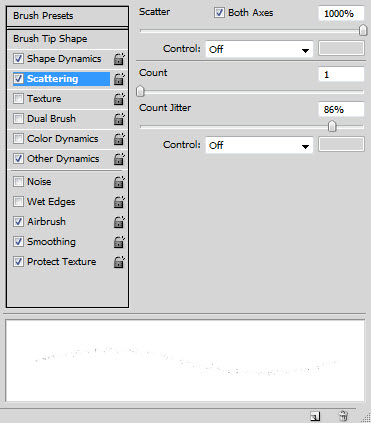Disable the Airbrush checkbox

pos(18,222)
